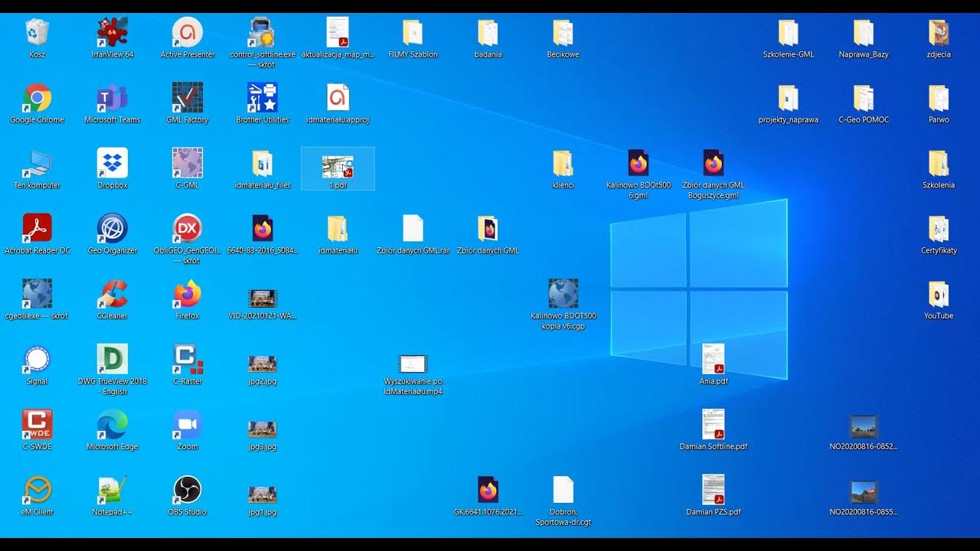Select Zbiór danych GML.rar file
The width and height of the screenshot is (980, 551).
pos(413,229)
